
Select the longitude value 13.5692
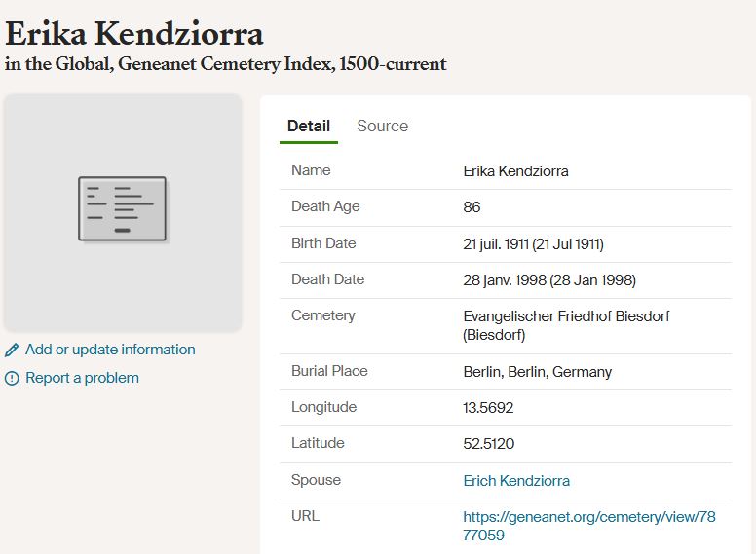tap(488, 408)
